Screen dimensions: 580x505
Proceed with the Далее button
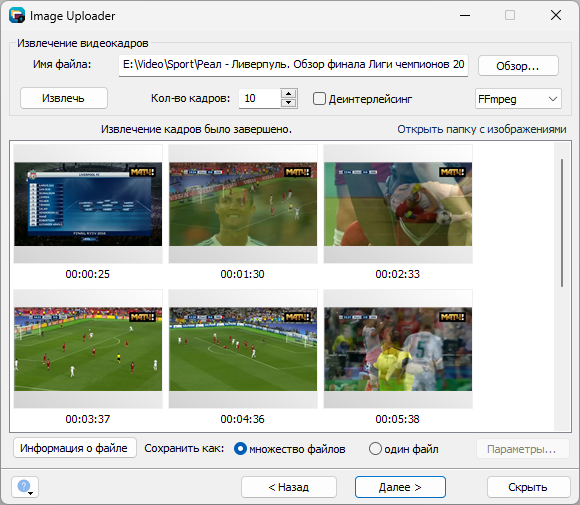[400, 487]
